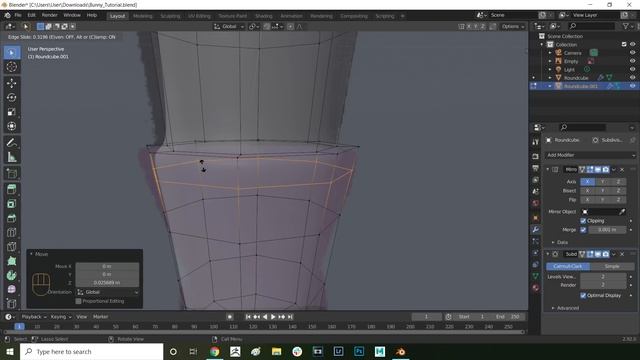Screen dimensions: 640x360
Task: Open the Render properties tab
Action: pyautogui.click(x=536, y=157)
